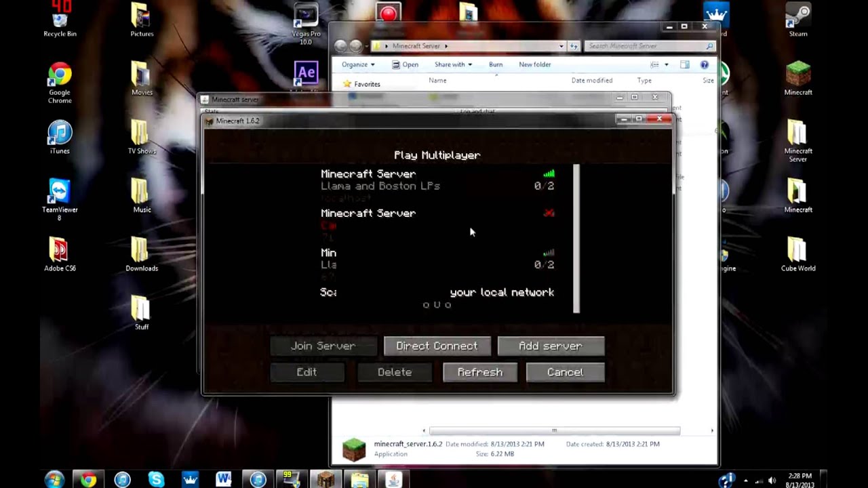868x488 pixels.
Task: Open Windows Start menu orb
Action: click(54, 479)
